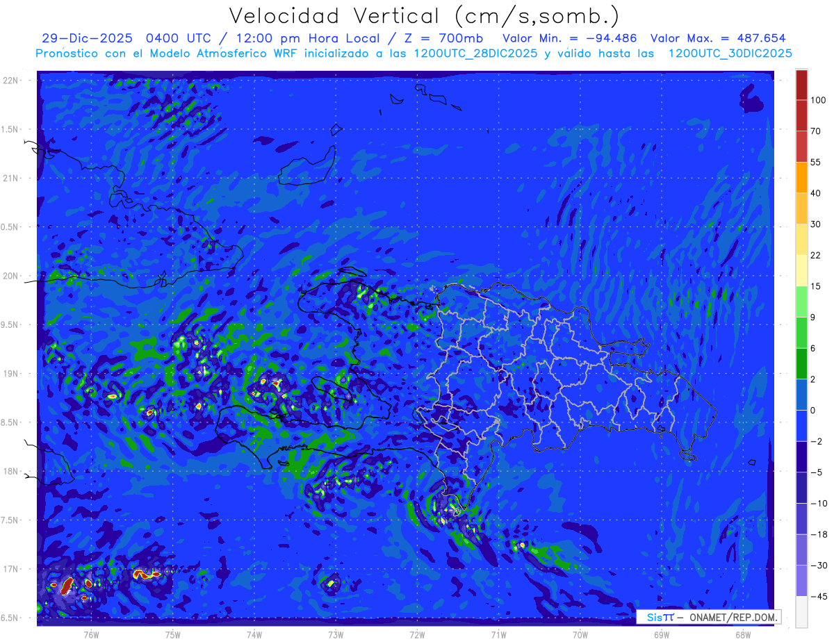The width and height of the screenshot is (834, 644).
Task: Click the title 'Velocidad Vertical (cm/s,somb.)'
Action: (x=424, y=15)
